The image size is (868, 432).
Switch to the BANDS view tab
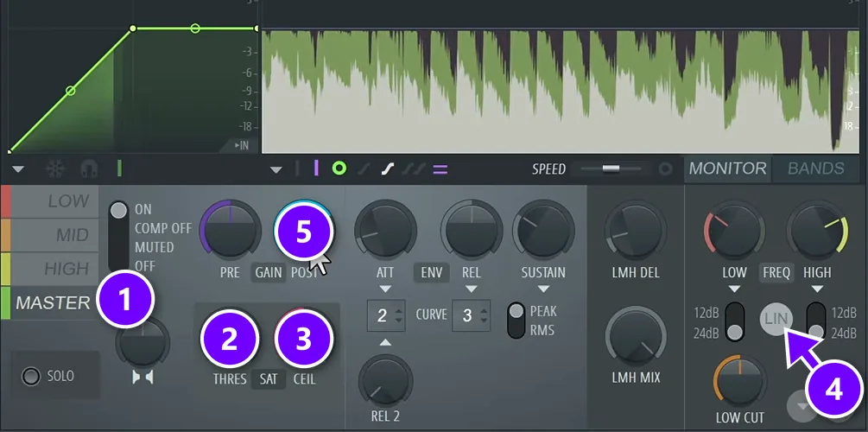(816, 168)
